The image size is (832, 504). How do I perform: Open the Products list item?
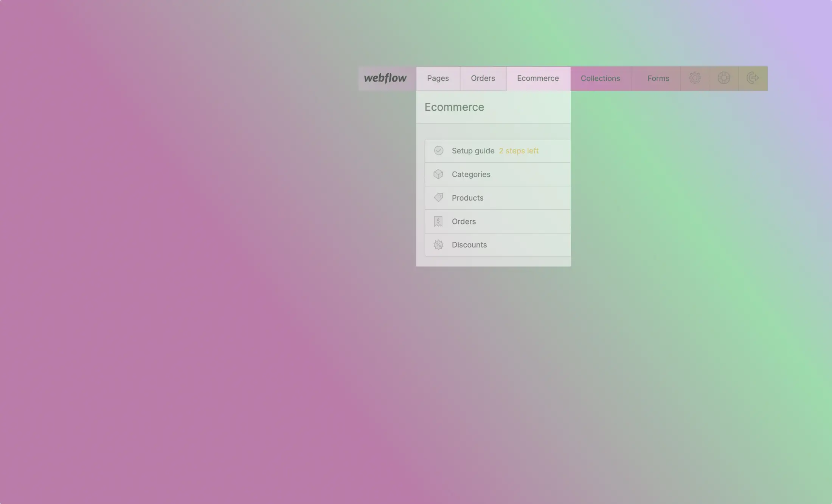(467, 198)
